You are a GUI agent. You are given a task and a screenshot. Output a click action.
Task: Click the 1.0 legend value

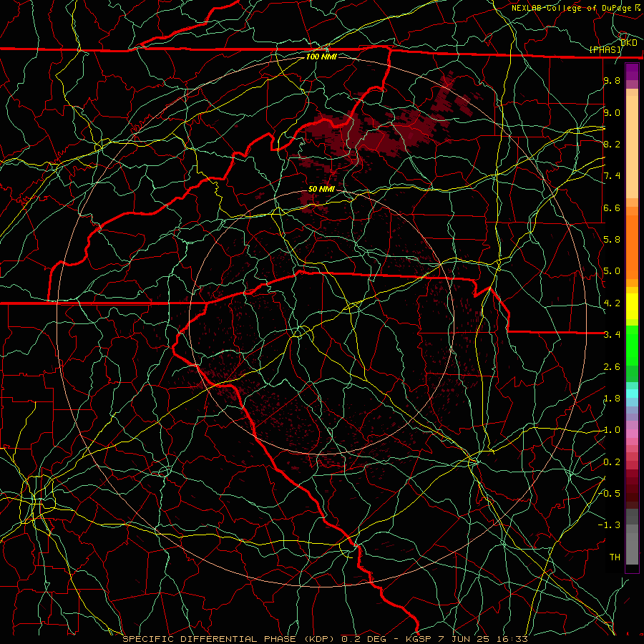[x=612, y=430]
